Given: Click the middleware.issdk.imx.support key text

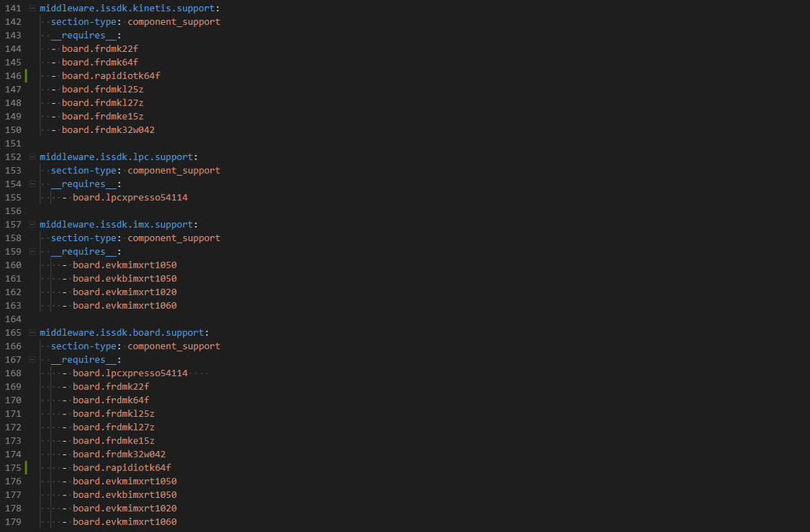Looking at the screenshot, I should click(x=116, y=224).
